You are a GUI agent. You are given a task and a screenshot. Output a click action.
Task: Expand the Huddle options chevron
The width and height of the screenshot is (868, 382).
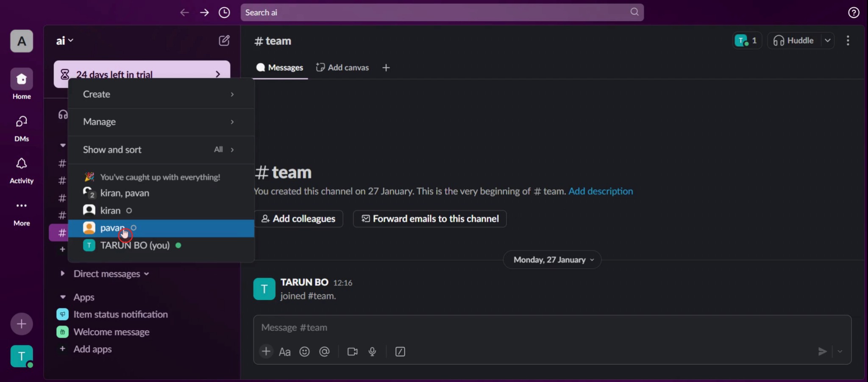click(x=828, y=40)
